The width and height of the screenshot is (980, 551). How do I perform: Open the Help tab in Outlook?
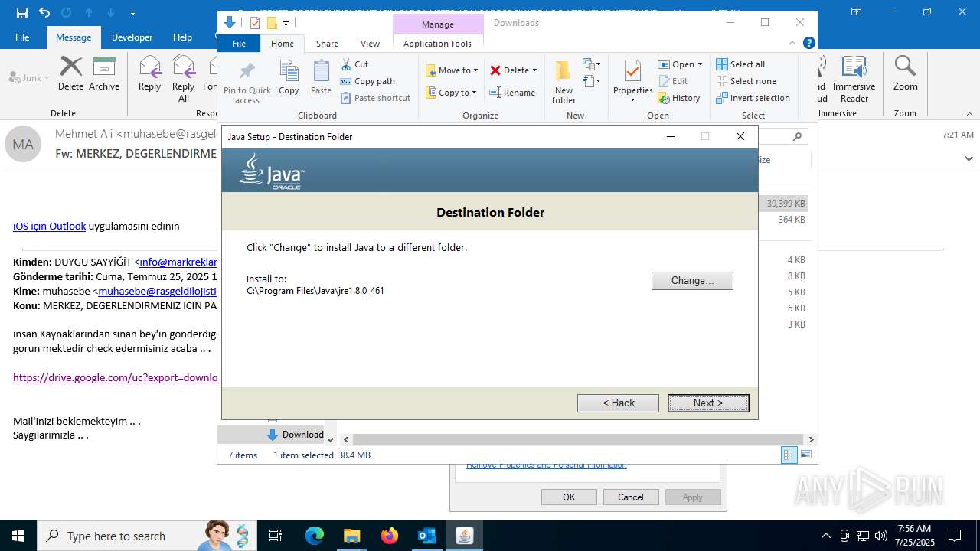[182, 37]
